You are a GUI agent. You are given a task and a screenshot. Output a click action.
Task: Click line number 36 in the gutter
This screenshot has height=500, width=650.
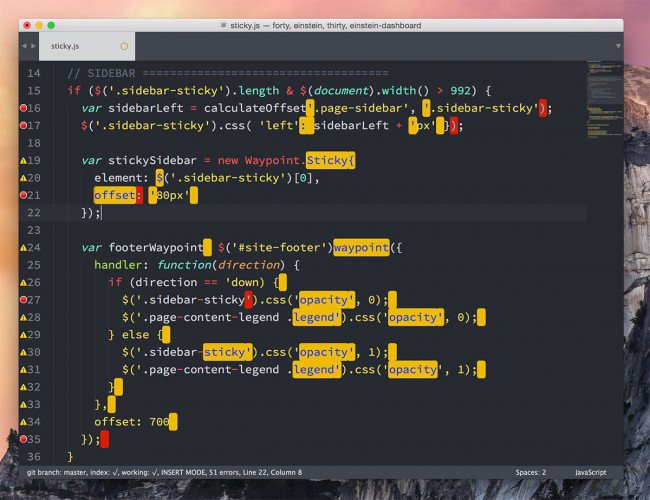34,456
